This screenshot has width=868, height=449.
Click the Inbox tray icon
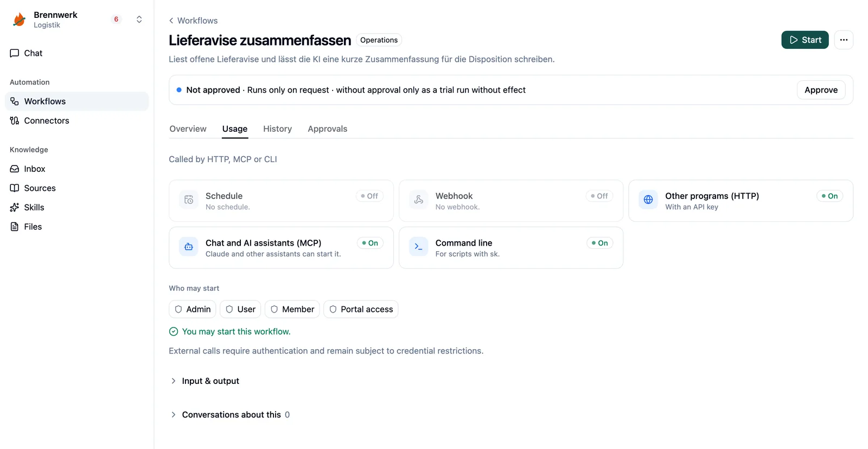click(15, 169)
